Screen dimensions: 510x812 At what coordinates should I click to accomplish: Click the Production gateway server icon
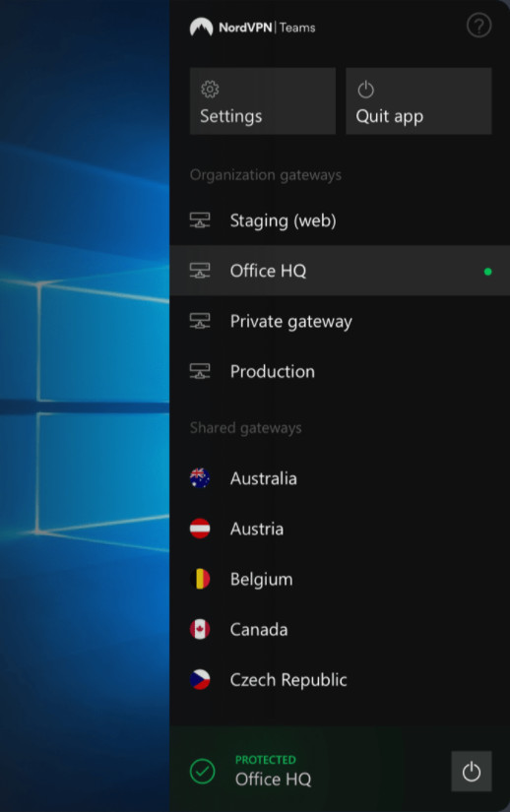tap(200, 371)
